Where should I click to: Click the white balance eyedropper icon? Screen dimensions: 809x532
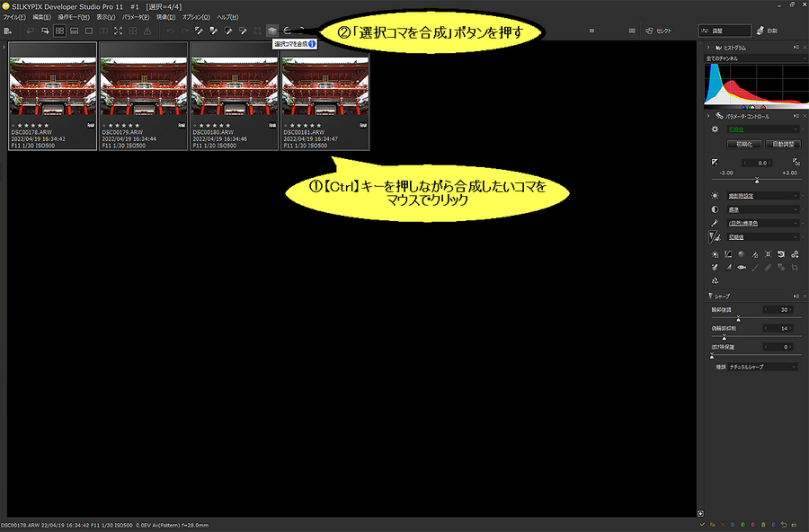[716, 223]
